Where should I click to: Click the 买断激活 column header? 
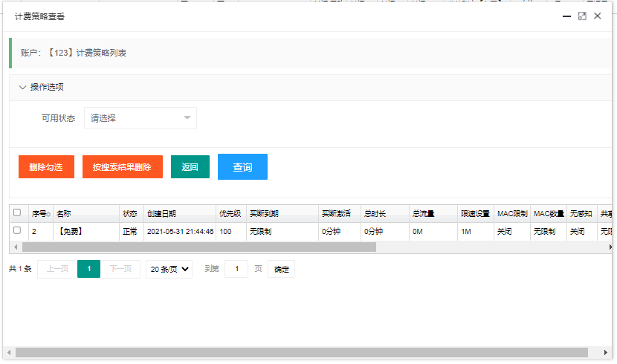340,214
